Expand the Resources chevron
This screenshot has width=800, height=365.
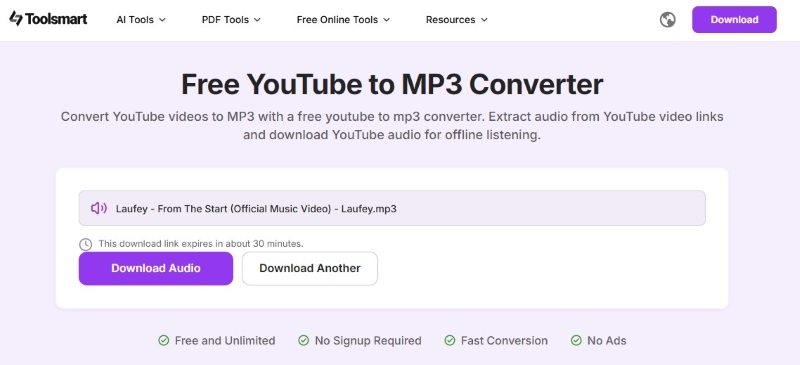(x=484, y=20)
